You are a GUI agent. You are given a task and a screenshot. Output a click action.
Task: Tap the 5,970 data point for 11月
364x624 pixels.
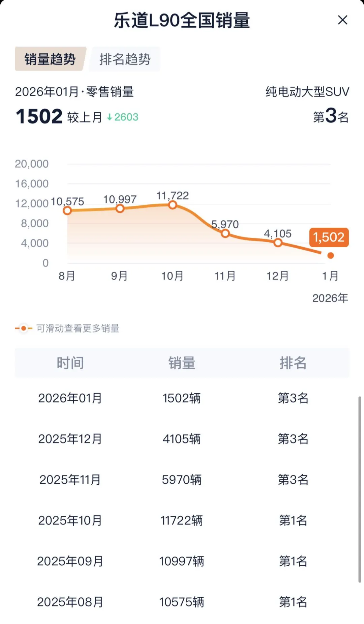[225, 233]
